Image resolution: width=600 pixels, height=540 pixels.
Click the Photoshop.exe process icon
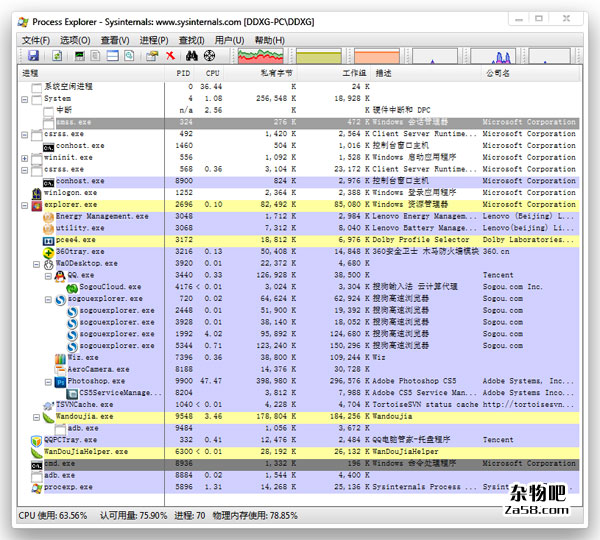[x=60, y=382]
